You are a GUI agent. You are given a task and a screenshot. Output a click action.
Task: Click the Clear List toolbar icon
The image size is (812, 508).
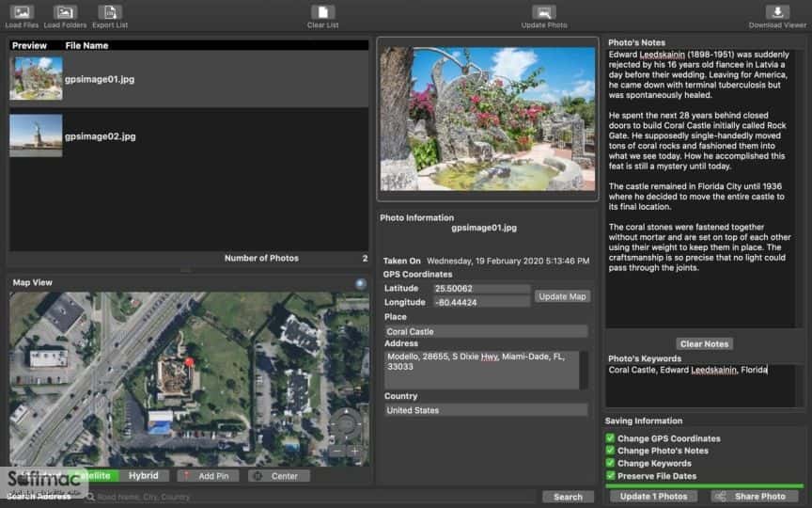[322, 12]
